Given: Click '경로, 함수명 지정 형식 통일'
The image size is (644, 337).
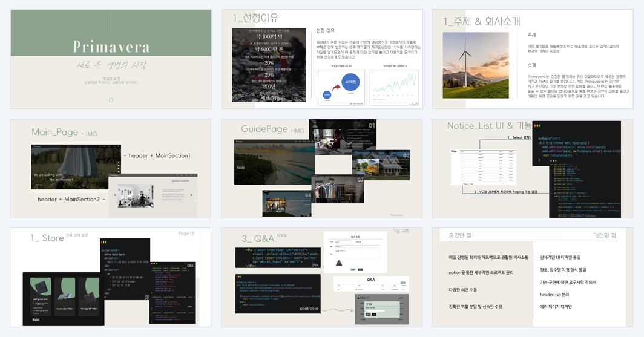Looking at the screenshot, I should (563, 270).
